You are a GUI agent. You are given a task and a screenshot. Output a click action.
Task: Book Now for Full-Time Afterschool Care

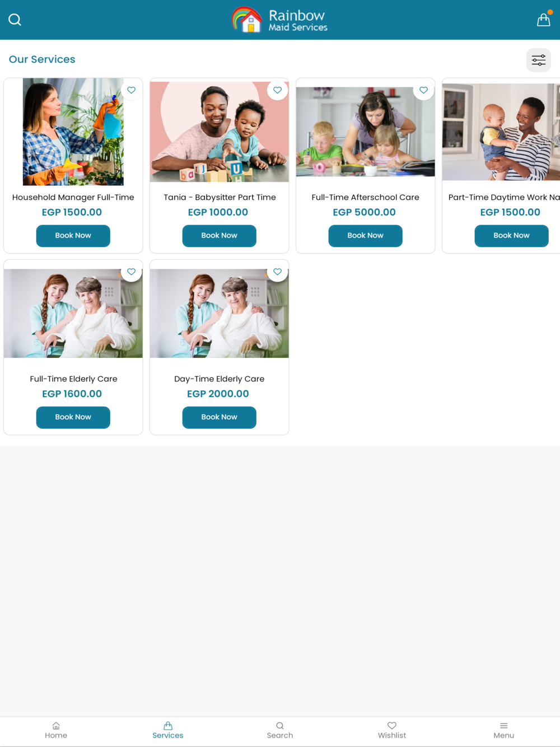tap(365, 236)
